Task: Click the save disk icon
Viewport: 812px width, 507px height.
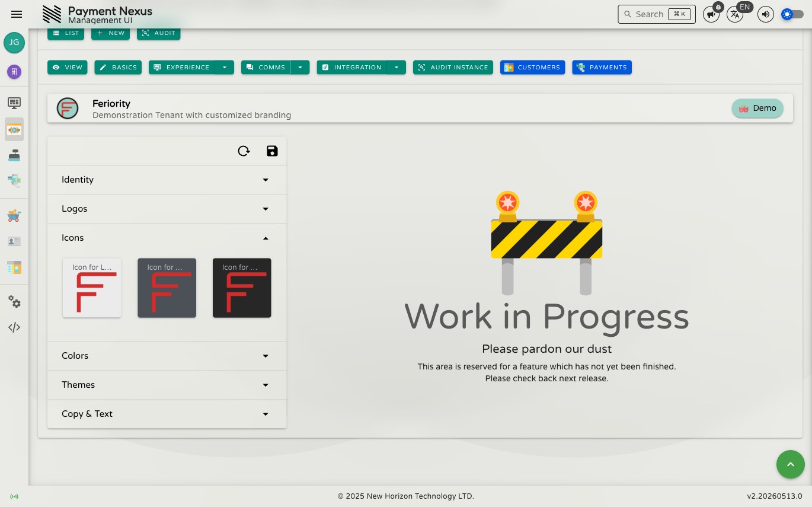Action: click(272, 151)
